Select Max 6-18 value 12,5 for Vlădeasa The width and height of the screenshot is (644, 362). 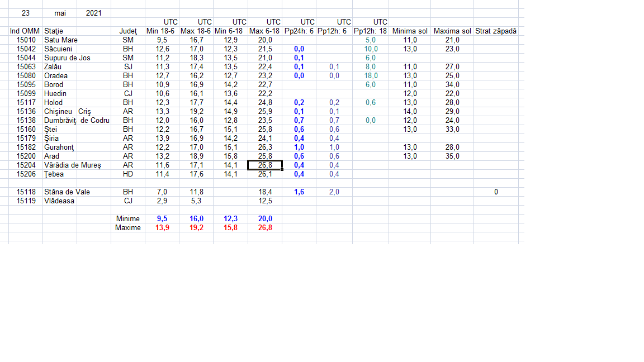click(265, 201)
